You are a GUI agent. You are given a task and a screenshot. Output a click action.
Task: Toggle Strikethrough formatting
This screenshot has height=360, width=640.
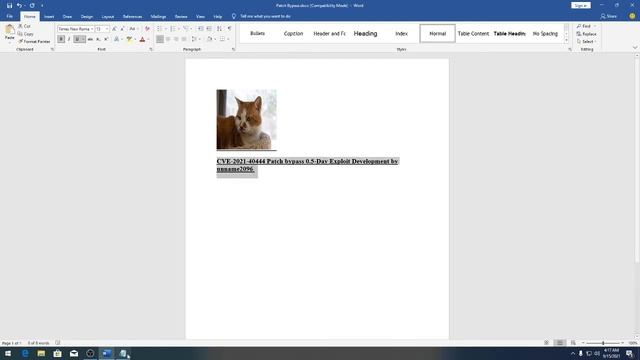pos(90,39)
